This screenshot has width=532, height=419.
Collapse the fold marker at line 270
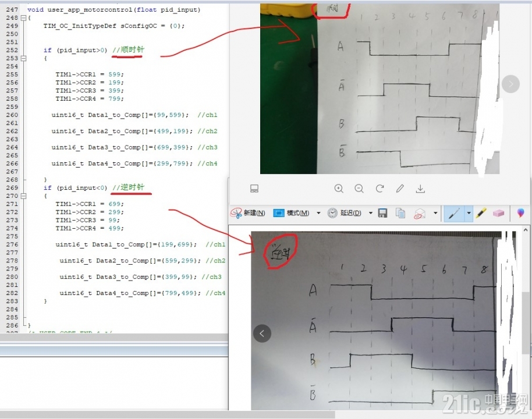pos(23,196)
